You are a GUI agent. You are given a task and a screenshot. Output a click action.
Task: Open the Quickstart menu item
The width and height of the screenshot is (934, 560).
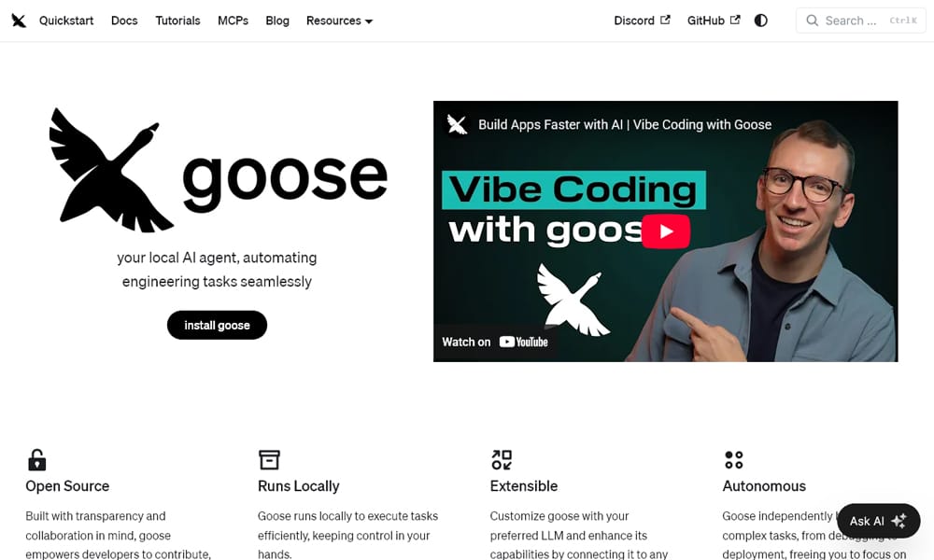[65, 20]
